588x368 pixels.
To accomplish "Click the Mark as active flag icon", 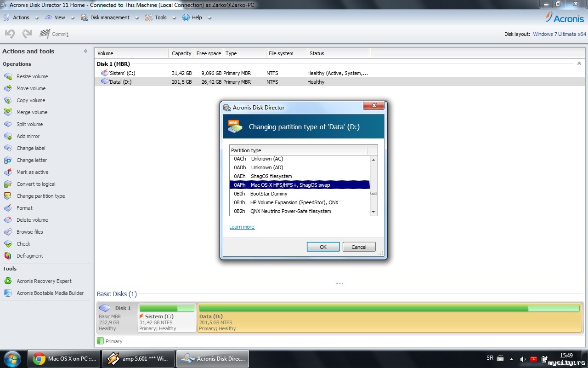I will (x=8, y=172).
